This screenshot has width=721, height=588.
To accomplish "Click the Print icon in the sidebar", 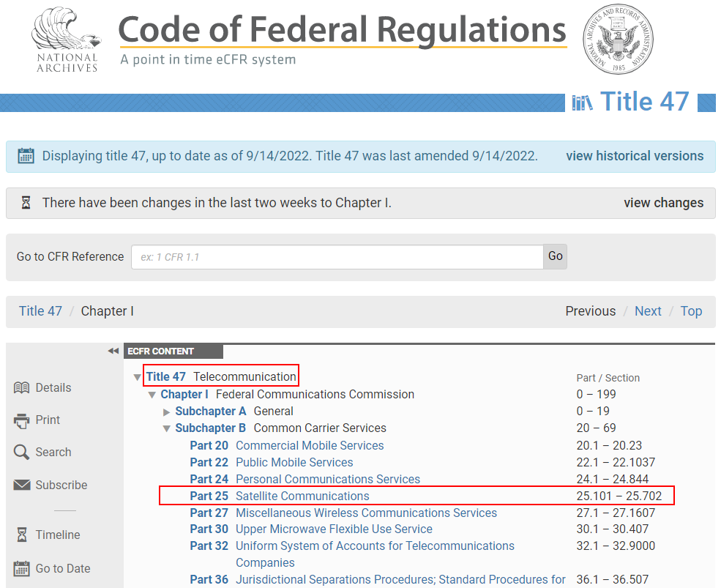I will click(x=23, y=420).
